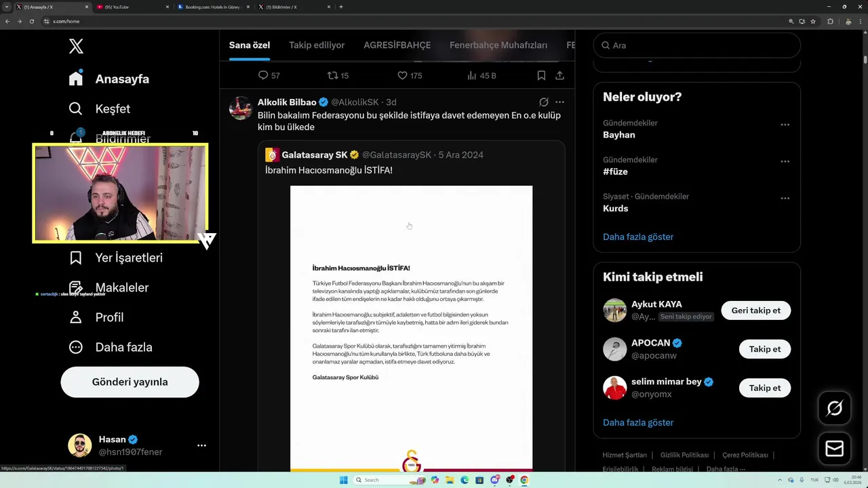Switch to YouTube browser tab

[x=133, y=7]
